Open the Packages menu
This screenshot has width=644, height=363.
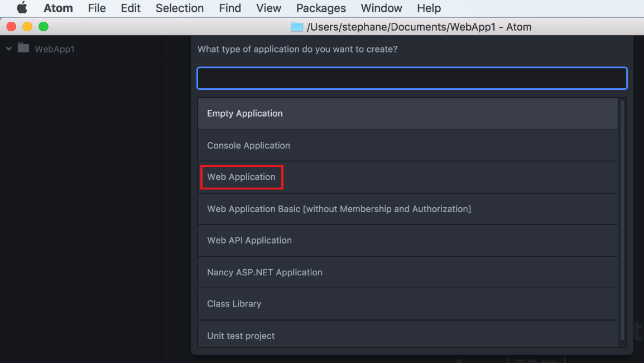pyautogui.click(x=321, y=8)
